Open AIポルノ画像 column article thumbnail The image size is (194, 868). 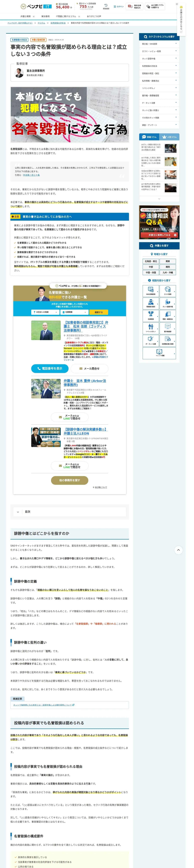pyautogui.click(x=170, y=148)
